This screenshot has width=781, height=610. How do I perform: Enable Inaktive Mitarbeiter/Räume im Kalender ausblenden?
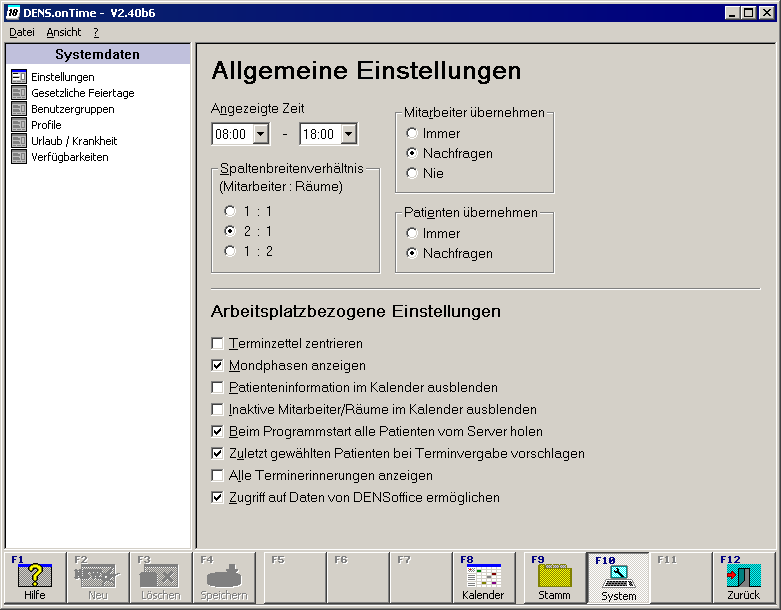point(217,409)
